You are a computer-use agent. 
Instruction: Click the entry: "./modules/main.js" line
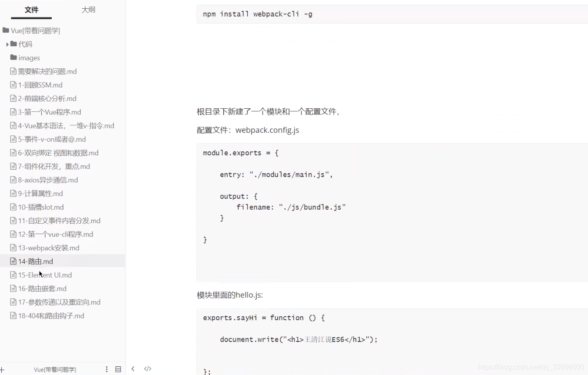point(276,174)
